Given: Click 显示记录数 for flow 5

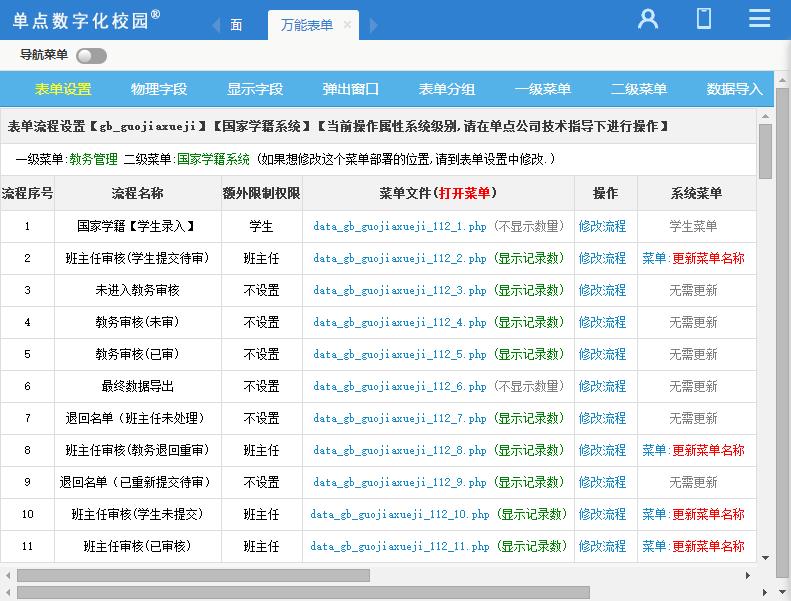Looking at the screenshot, I should click(x=529, y=354).
